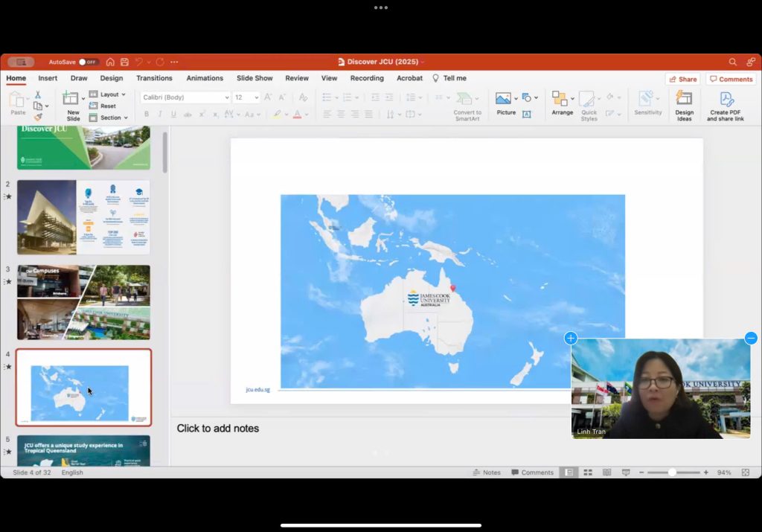
Task: Switch to the Draw tab
Action: [79, 78]
